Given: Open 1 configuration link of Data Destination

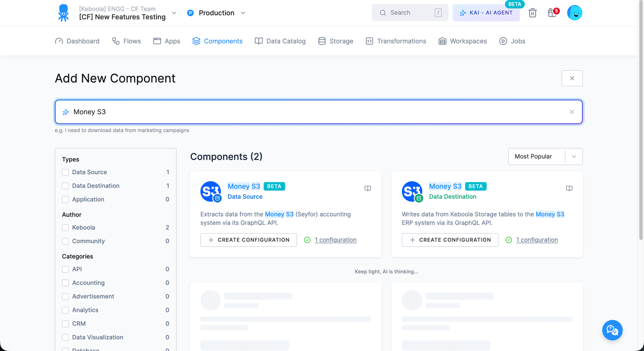Looking at the screenshot, I should coord(537,240).
